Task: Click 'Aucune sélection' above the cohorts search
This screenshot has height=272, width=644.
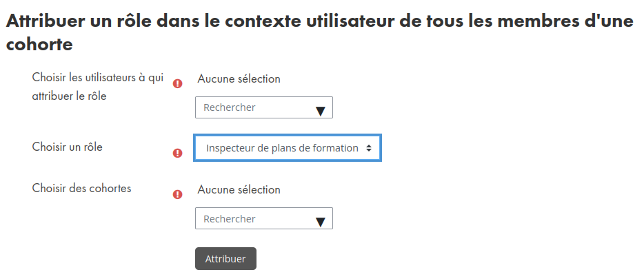Action: (239, 189)
